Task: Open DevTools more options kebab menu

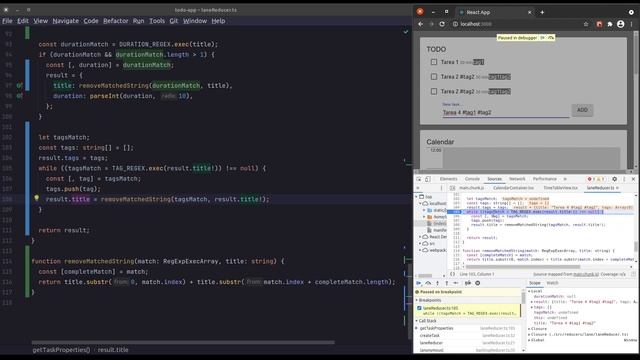Action: click(624, 179)
